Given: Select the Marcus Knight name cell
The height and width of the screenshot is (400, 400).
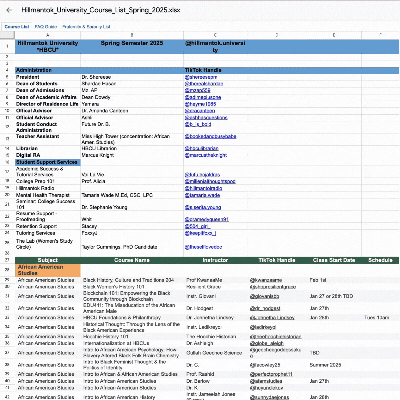Looking at the screenshot, I should pyautogui.click(x=132, y=155).
